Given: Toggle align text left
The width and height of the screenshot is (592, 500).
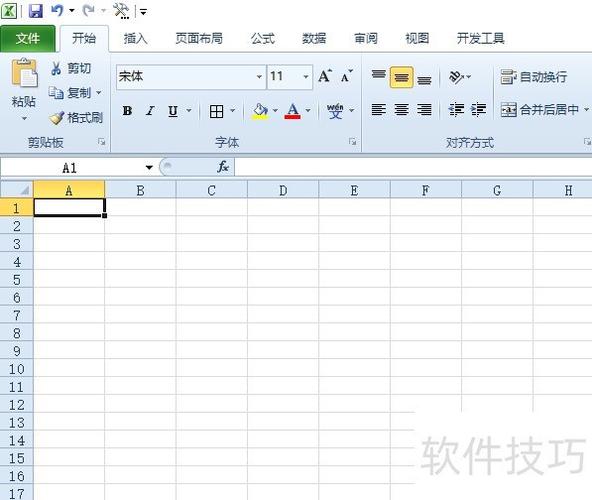Looking at the screenshot, I should tap(379, 110).
